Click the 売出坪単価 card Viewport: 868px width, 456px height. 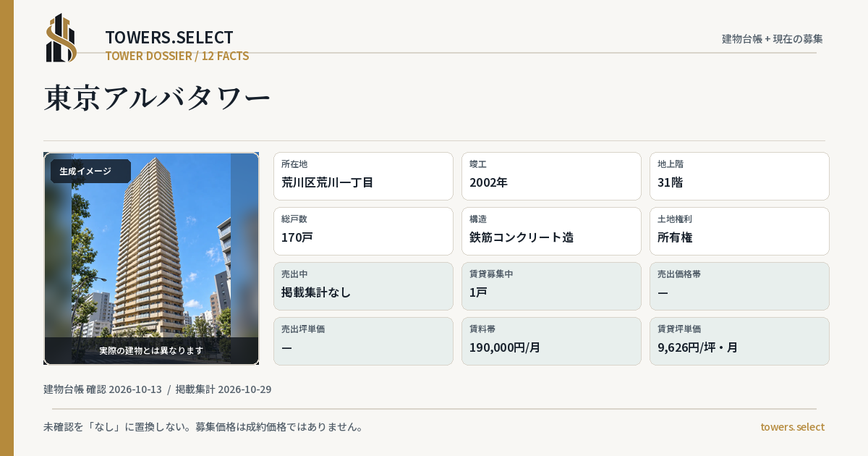[x=363, y=341]
